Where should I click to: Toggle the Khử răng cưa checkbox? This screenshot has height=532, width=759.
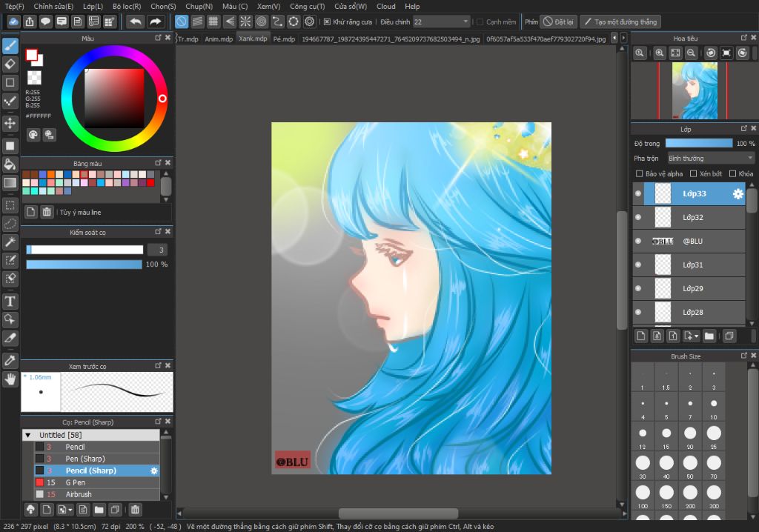327,21
